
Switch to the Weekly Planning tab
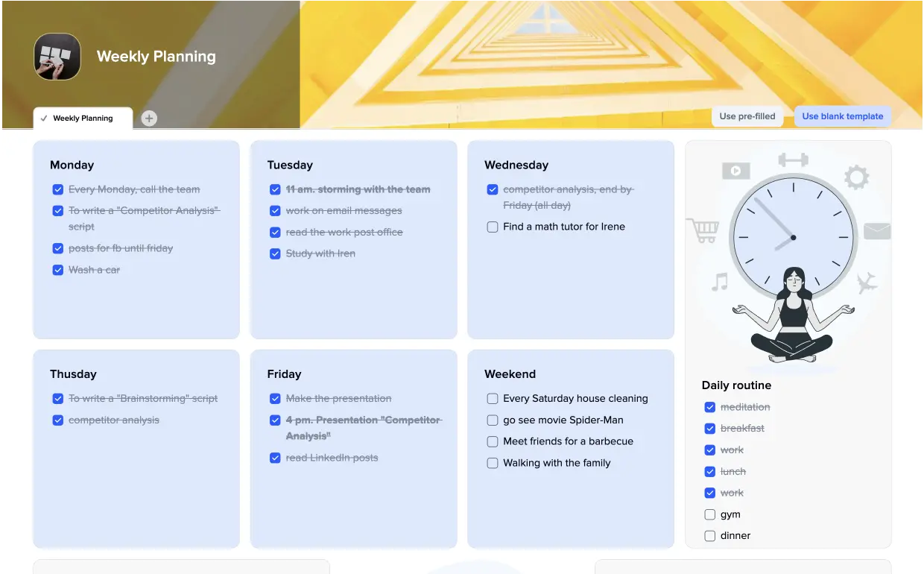[83, 118]
